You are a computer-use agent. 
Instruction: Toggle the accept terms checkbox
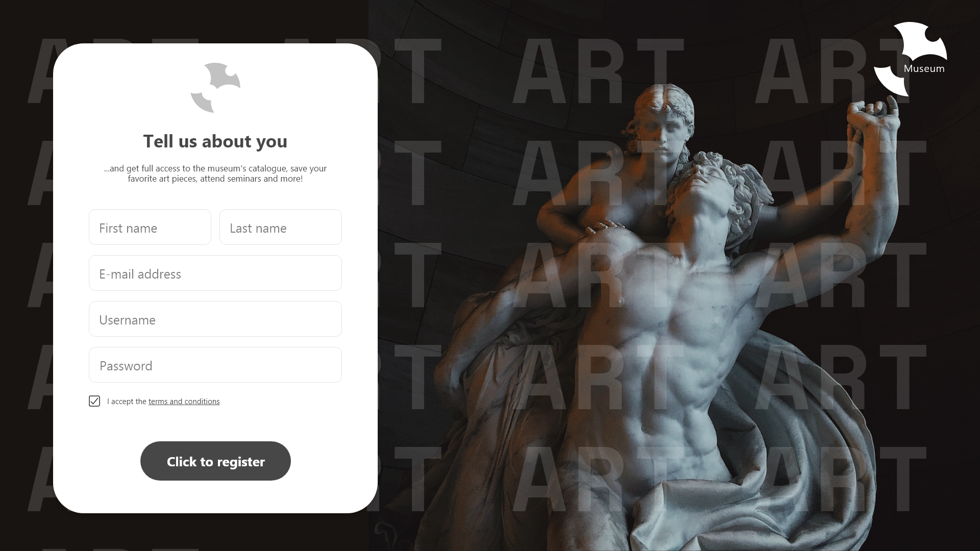[94, 401]
